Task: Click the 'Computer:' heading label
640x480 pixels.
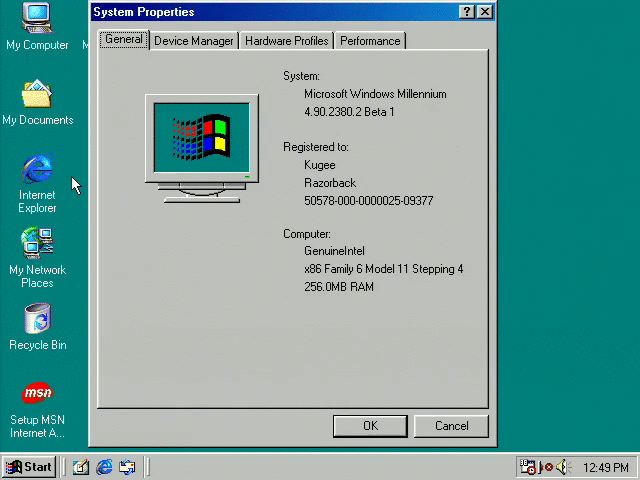Action: (307, 234)
